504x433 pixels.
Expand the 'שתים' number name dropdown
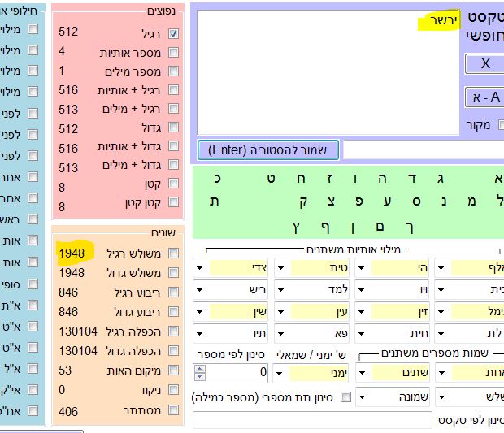[363, 372]
